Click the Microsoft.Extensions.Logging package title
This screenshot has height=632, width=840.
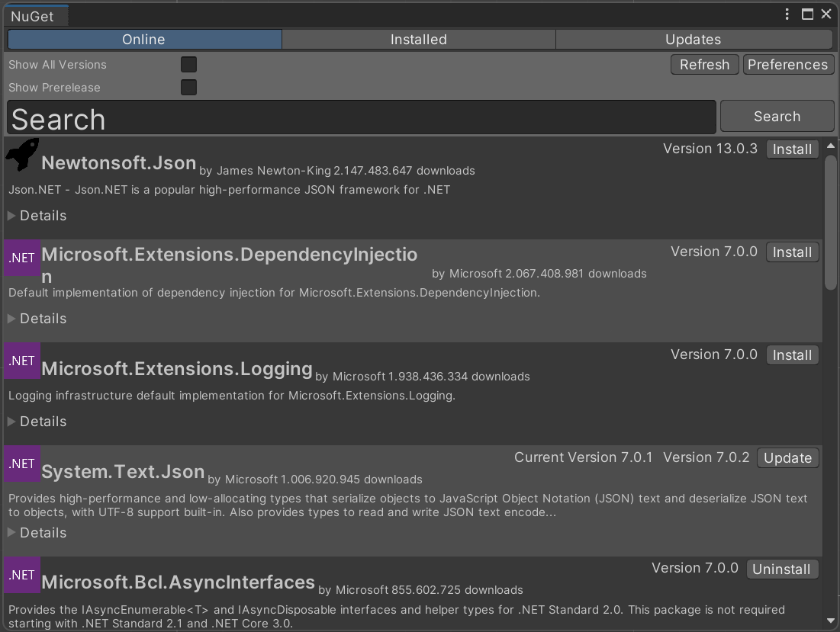click(x=177, y=369)
